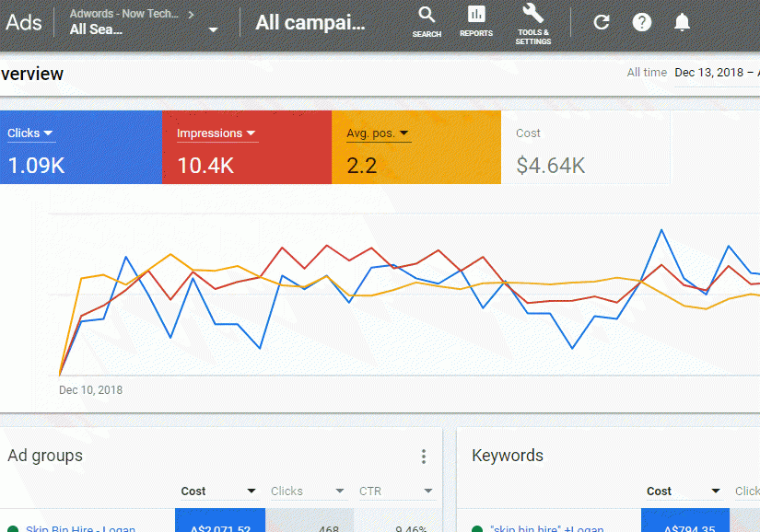Click the refresh icon
Screen dimensions: 760x532
[602, 22]
